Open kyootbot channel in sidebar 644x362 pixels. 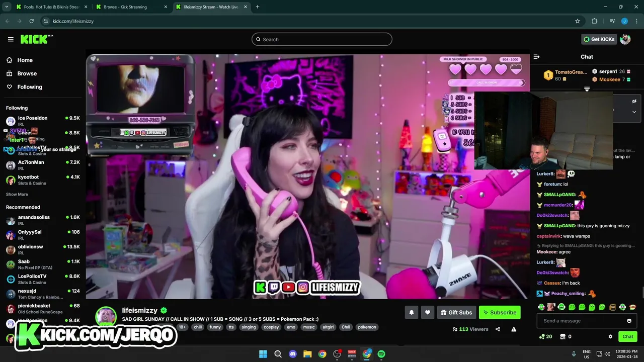pos(43,180)
